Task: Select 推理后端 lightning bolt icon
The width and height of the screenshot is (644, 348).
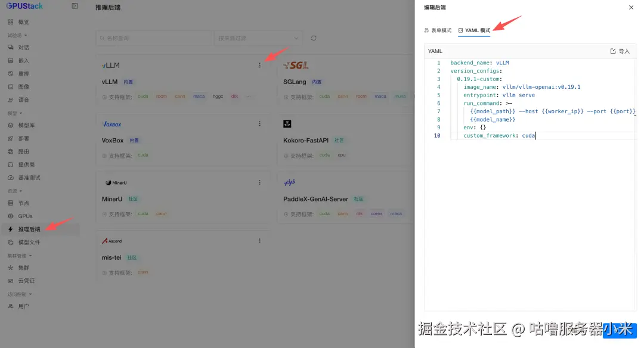Action: tap(11, 229)
